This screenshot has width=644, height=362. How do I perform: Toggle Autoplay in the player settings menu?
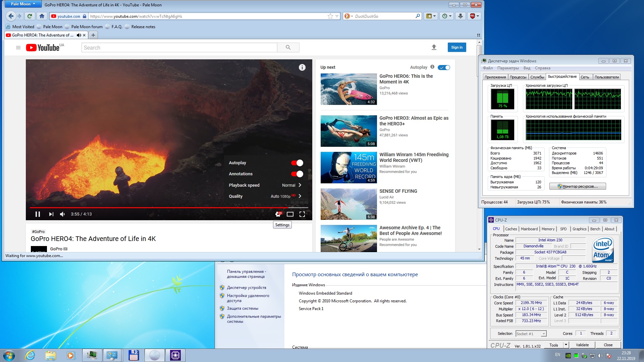click(x=297, y=163)
